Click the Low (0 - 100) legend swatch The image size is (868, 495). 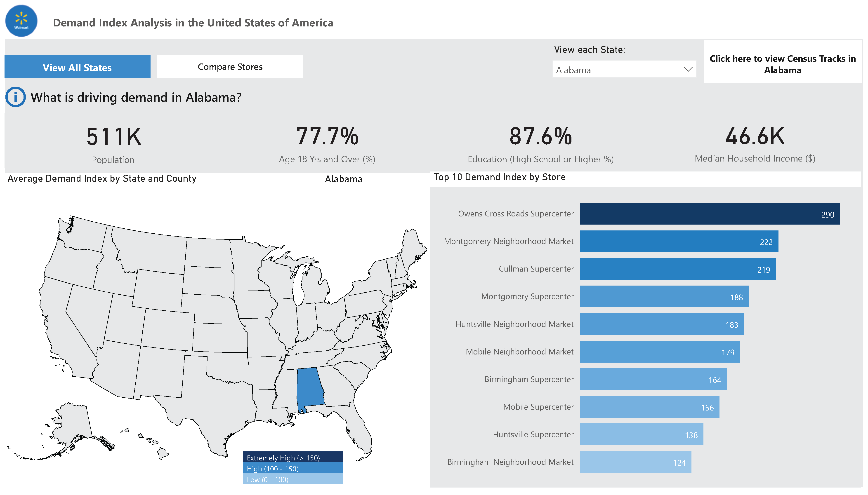(293, 479)
